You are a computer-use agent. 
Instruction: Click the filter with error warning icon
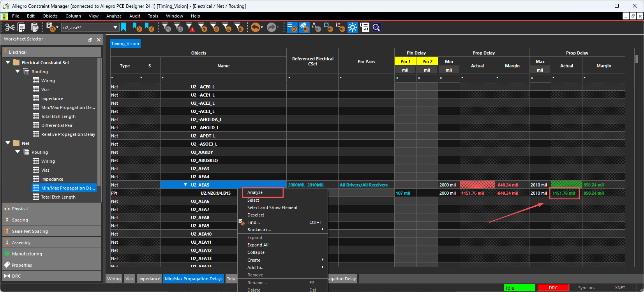coord(190,27)
